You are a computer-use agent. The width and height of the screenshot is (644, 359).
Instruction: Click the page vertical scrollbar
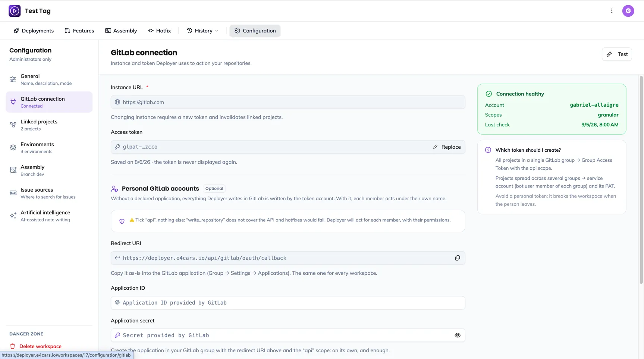(x=641, y=180)
